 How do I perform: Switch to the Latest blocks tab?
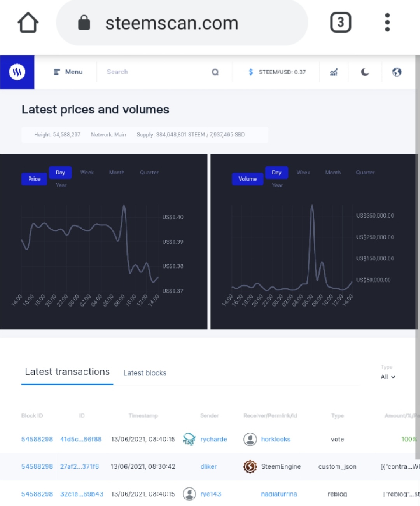(145, 373)
